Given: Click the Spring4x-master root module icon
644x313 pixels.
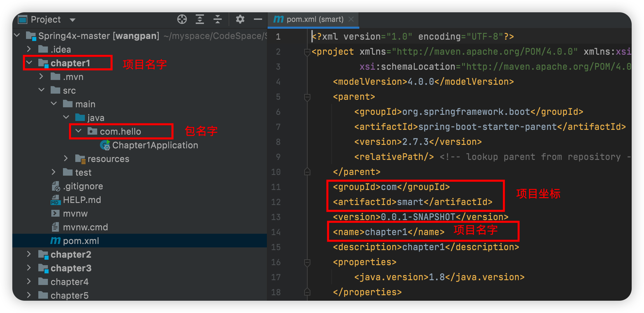Looking at the screenshot, I should 31,36.
